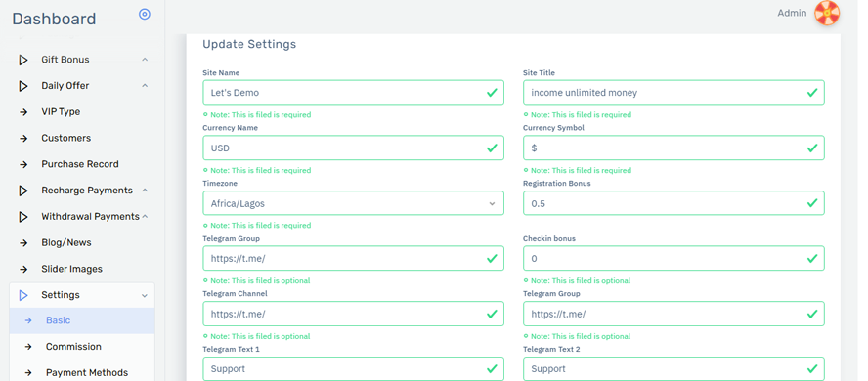Screen dimensions: 868x381
Task: Open the Admin avatar icon
Action: (x=827, y=13)
